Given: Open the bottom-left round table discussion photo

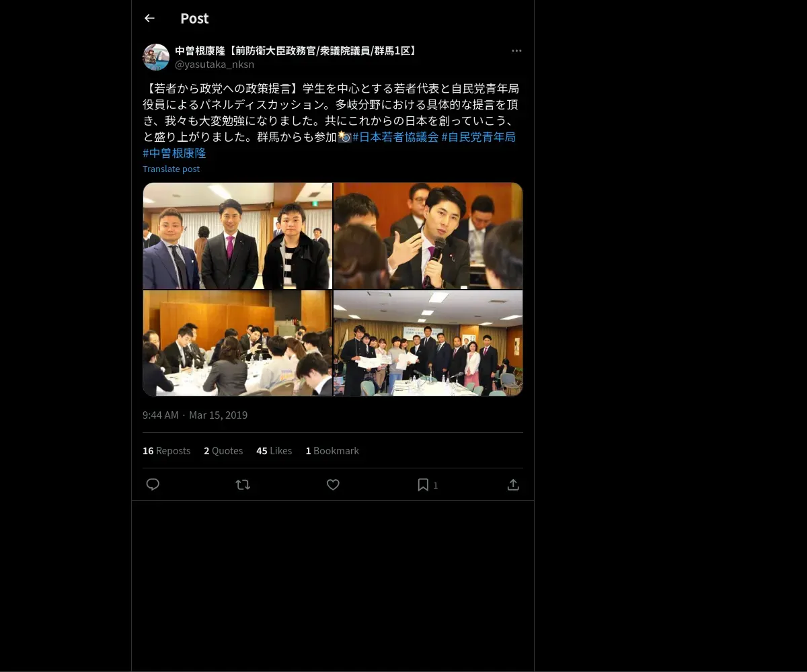Looking at the screenshot, I should (x=237, y=343).
